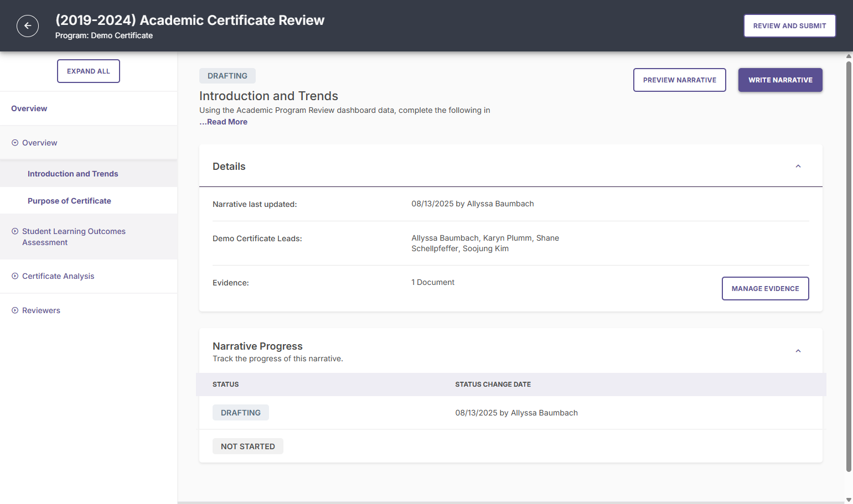Click the NOT STARTED status badge
The height and width of the screenshot is (504, 853).
pos(248,446)
